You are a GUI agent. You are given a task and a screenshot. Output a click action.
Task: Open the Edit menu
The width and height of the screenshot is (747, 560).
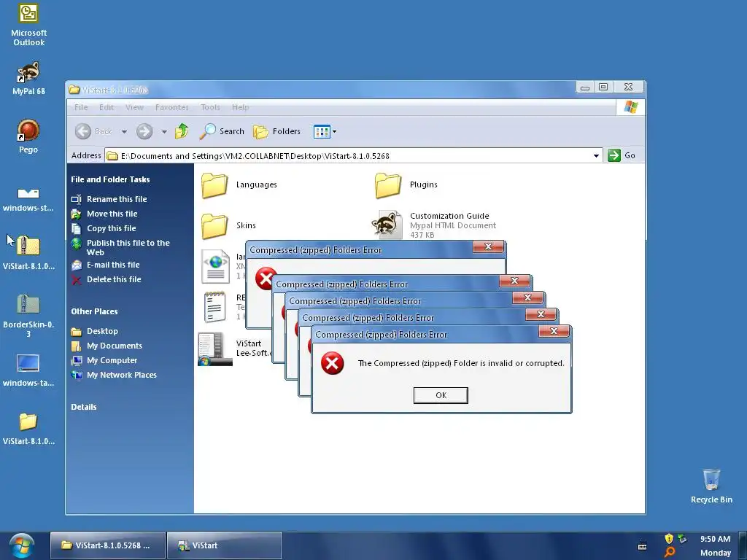click(107, 107)
